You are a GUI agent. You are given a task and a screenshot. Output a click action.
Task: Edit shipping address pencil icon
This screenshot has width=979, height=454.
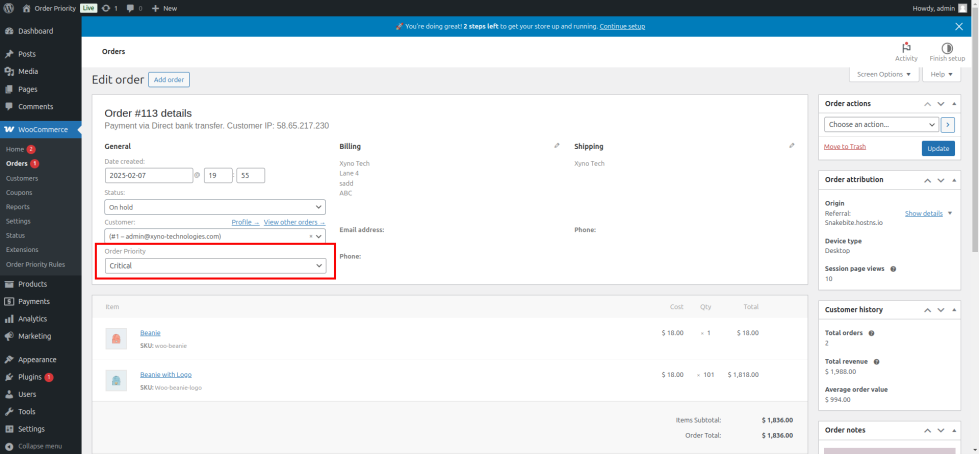(791, 146)
